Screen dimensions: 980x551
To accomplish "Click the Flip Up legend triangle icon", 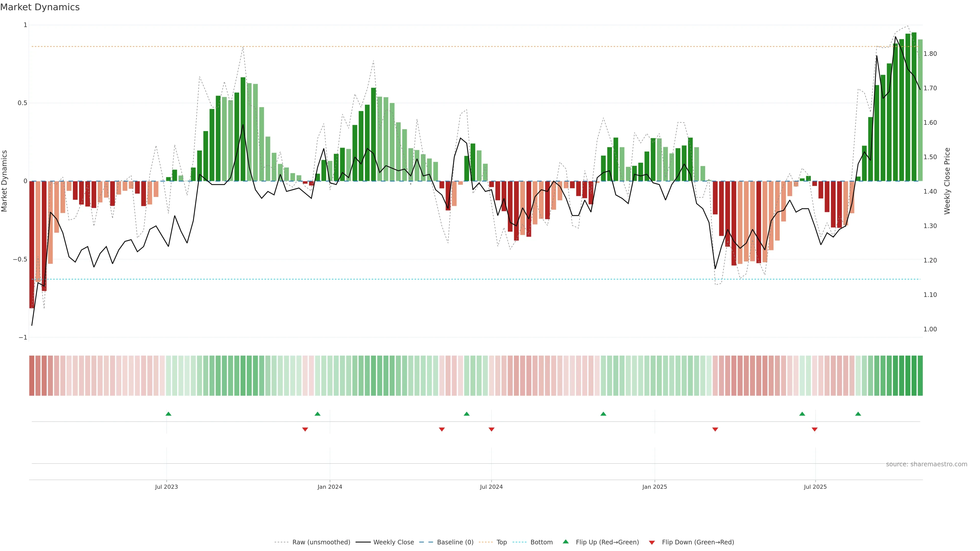I will pyautogui.click(x=566, y=542).
